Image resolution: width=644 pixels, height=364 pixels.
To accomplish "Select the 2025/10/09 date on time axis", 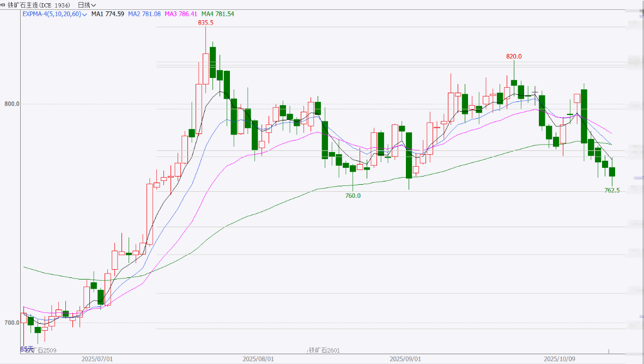I will pyautogui.click(x=559, y=359).
